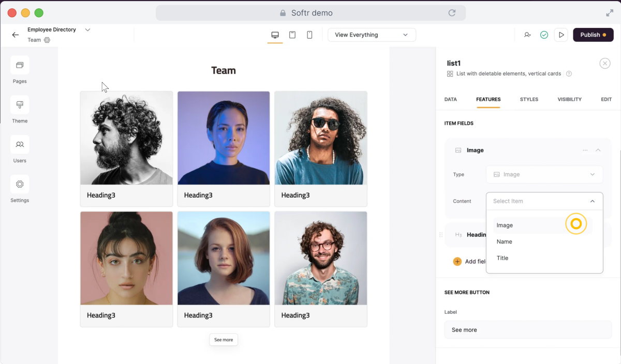Go back using the left arrow icon
Image resolution: width=621 pixels, height=364 pixels.
click(16, 35)
